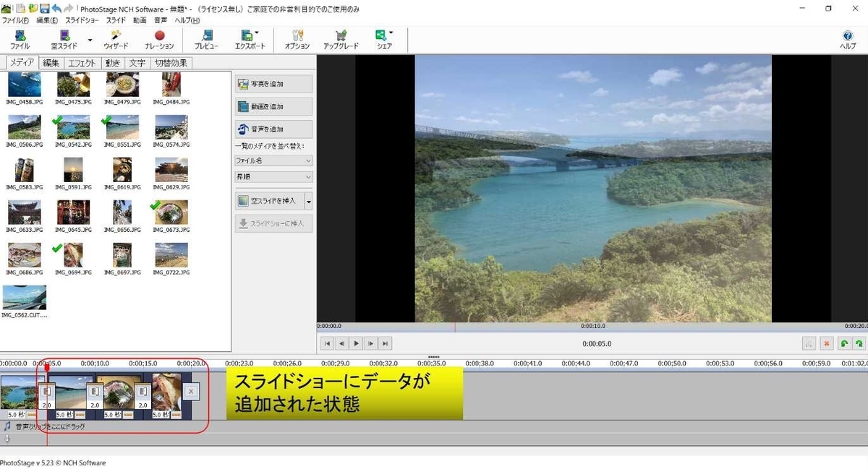This screenshot has height=469, width=868.
Task: Click the microphone icon on narration track
Action: point(7,438)
